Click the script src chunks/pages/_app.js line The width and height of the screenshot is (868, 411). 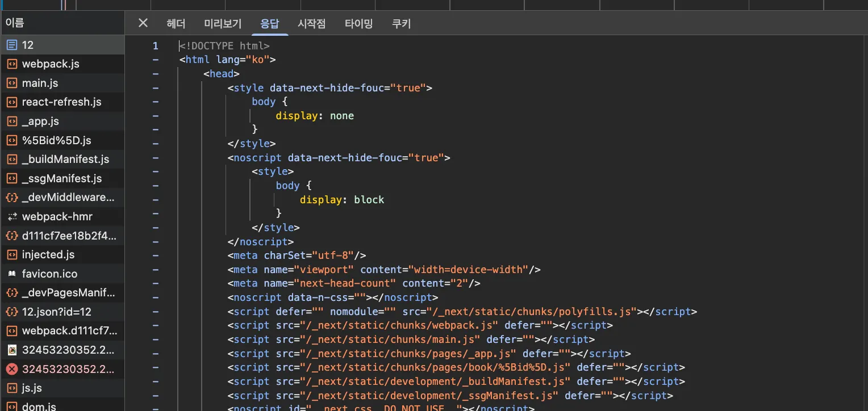(429, 354)
